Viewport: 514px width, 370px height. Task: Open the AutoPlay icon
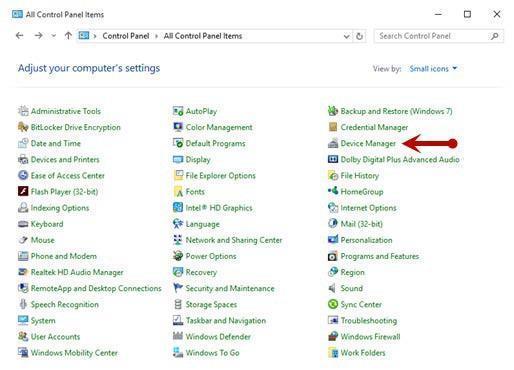[x=178, y=111]
